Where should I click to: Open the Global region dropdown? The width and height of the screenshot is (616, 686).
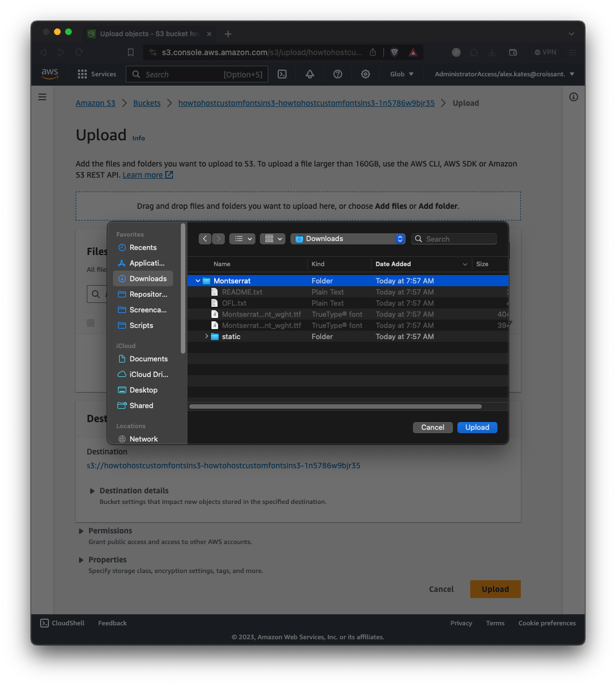click(x=402, y=74)
